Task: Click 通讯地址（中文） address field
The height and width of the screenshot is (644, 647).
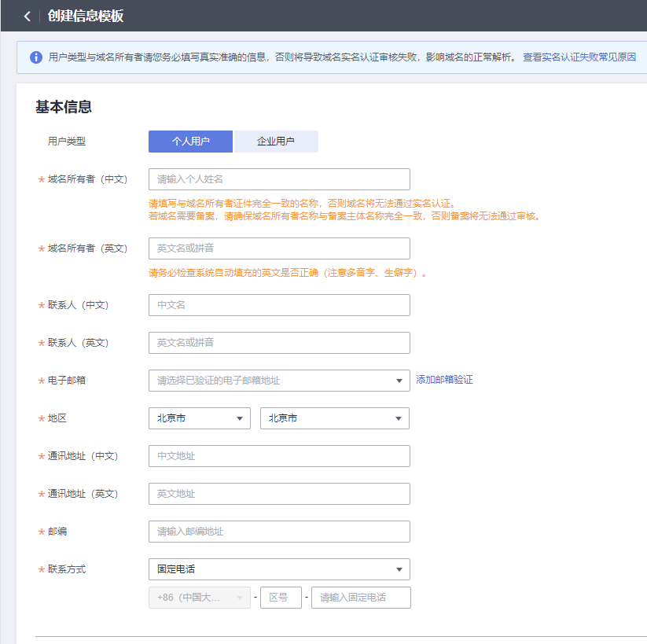Action: click(x=279, y=456)
